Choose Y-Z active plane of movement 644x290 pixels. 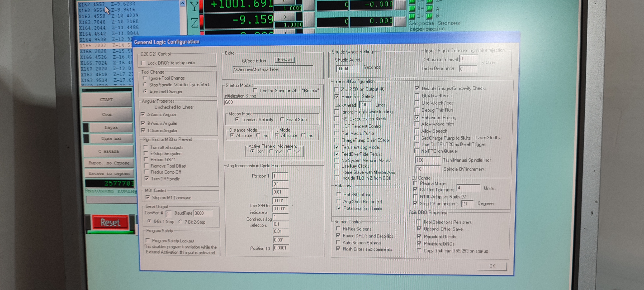(x=271, y=151)
